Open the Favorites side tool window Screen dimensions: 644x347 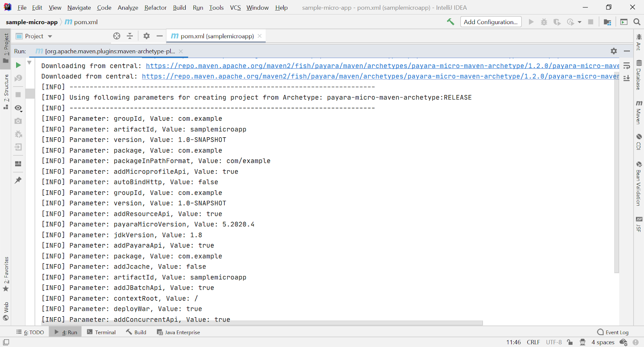tap(6, 275)
